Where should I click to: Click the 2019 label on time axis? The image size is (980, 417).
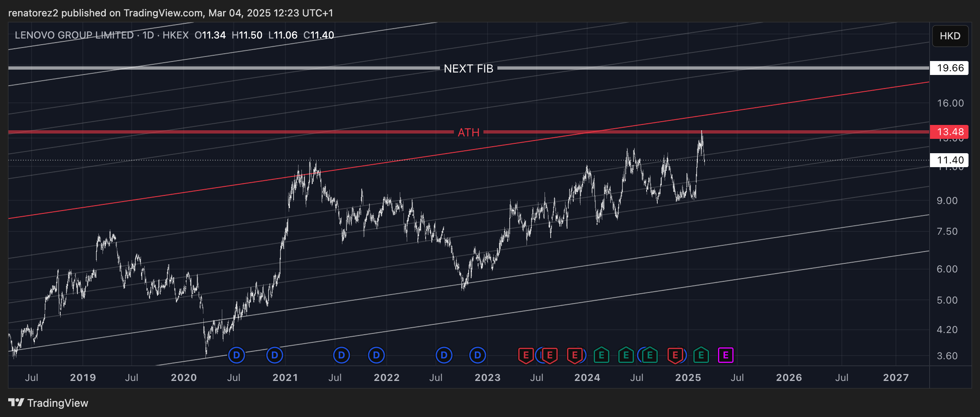(x=83, y=378)
